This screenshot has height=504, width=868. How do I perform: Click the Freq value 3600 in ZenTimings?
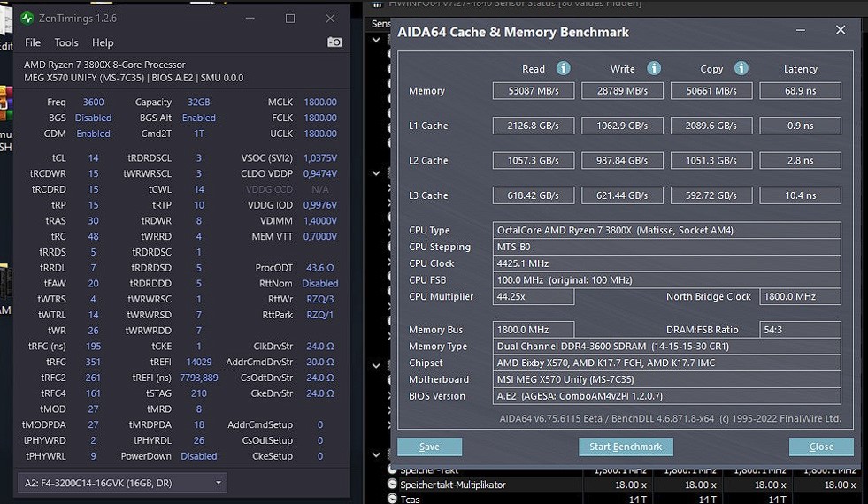(93, 103)
